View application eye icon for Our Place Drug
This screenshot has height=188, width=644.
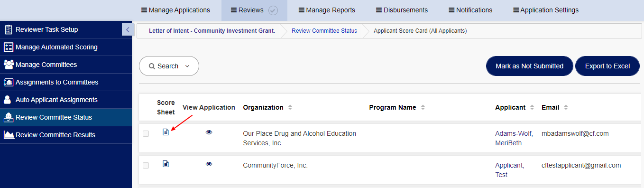click(209, 132)
